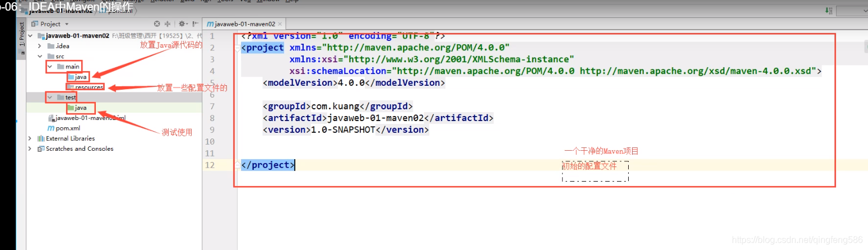The image size is (868, 250).
Task: Expand the External Libraries node
Action: coord(30,138)
